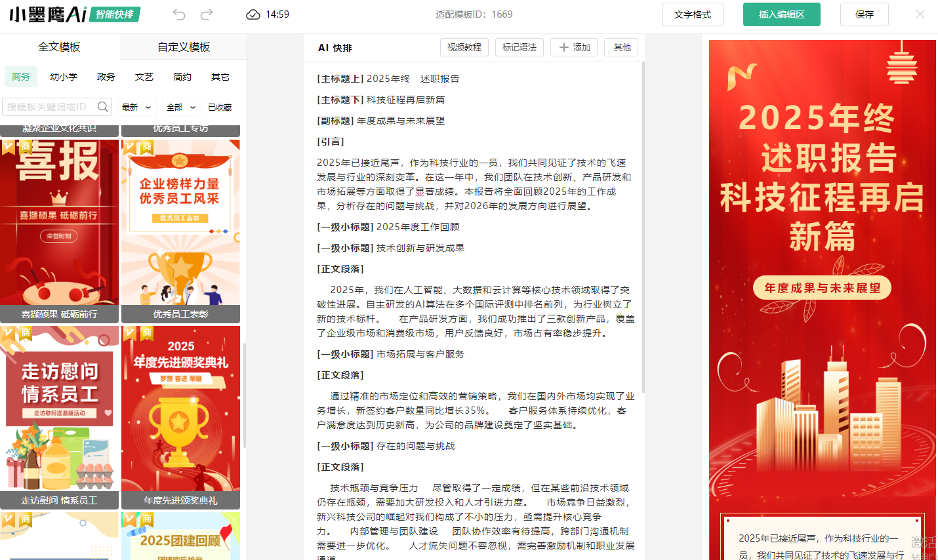938x560 pixels.
Task: Click the redo arrow icon
Action: tap(207, 14)
